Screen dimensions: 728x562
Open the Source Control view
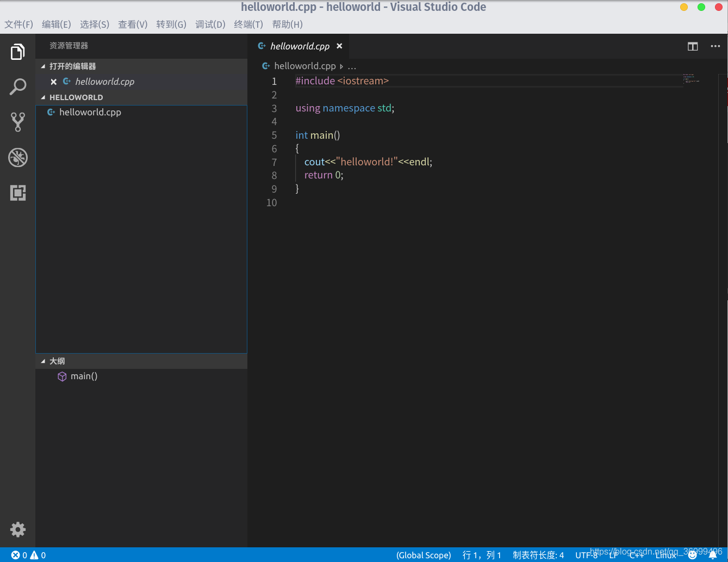17,122
